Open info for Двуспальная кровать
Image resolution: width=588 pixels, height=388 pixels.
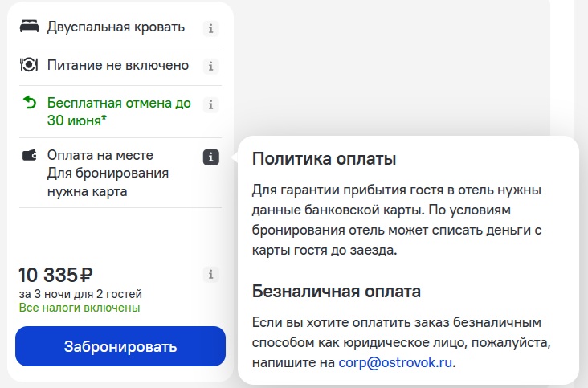point(210,28)
